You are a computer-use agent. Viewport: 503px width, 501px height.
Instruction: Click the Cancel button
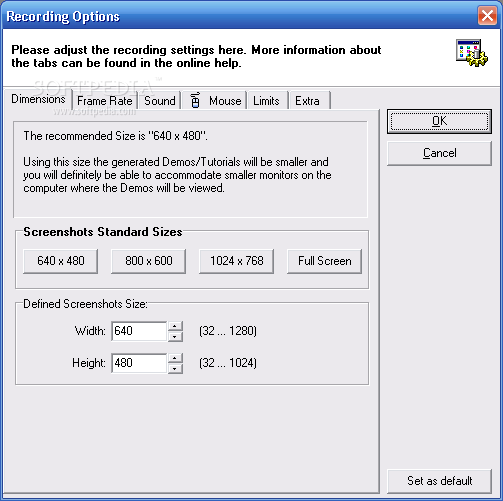click(x=439, y=153)
